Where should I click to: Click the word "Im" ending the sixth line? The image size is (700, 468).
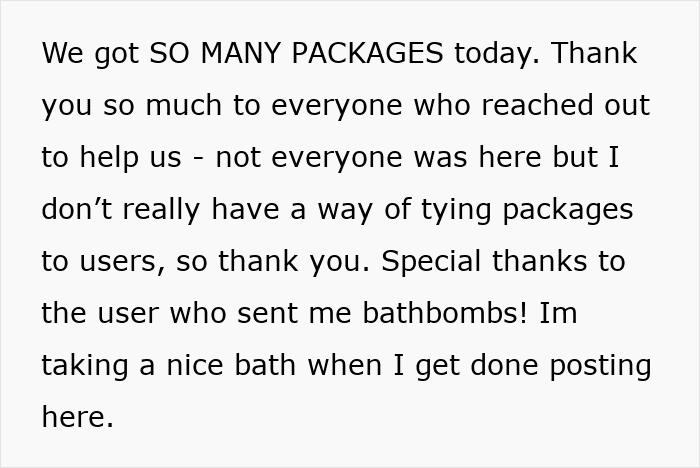coord(558,313)
